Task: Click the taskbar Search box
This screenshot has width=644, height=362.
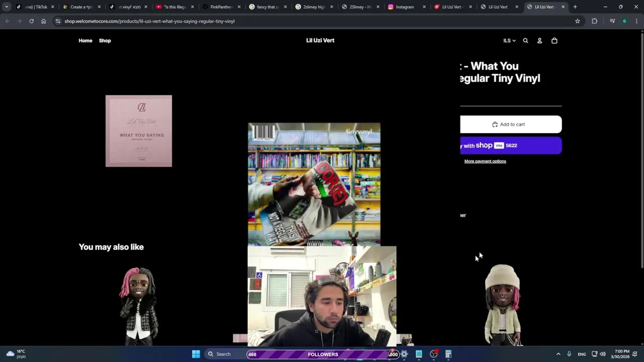Action: coord(224,354)
